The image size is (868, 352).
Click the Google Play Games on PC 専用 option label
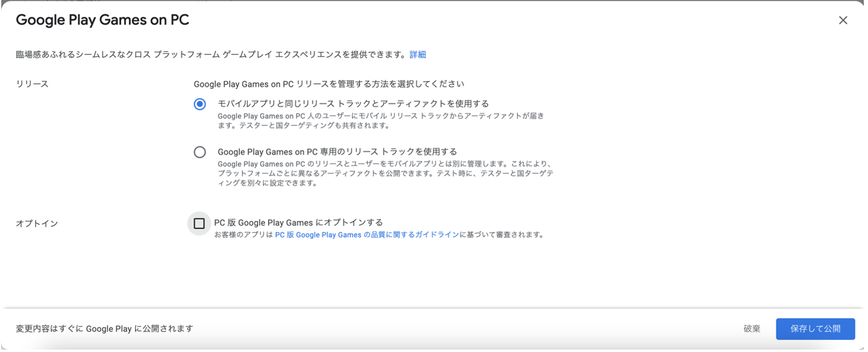point(337,152)
